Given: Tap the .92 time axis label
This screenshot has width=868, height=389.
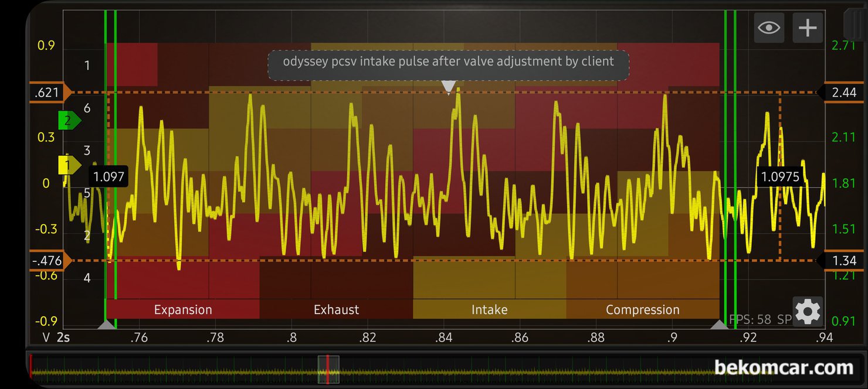Looking at the screenshot, I should point(748,337).
